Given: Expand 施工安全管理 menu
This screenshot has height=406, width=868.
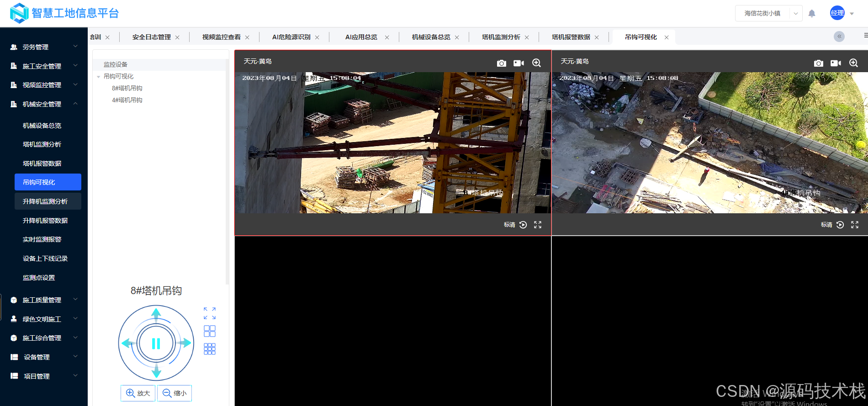Looking at the screenshot, I should point(44,66).
